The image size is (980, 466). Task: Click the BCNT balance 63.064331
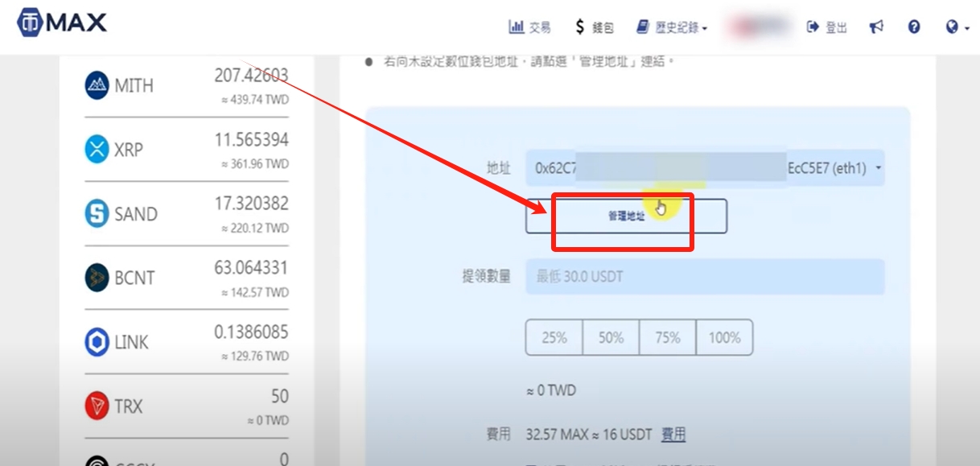coord(251,268)
